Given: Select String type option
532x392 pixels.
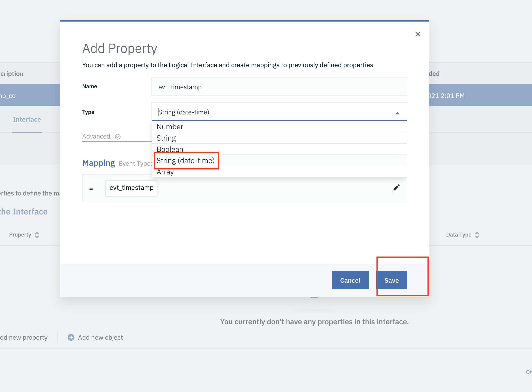Looking at the screenshot, I should click(279, 138).
